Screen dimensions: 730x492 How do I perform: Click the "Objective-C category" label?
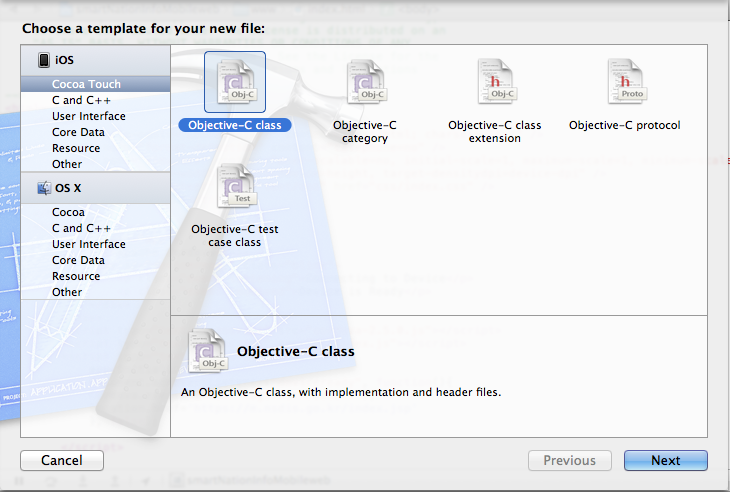(x=365, y=132)
